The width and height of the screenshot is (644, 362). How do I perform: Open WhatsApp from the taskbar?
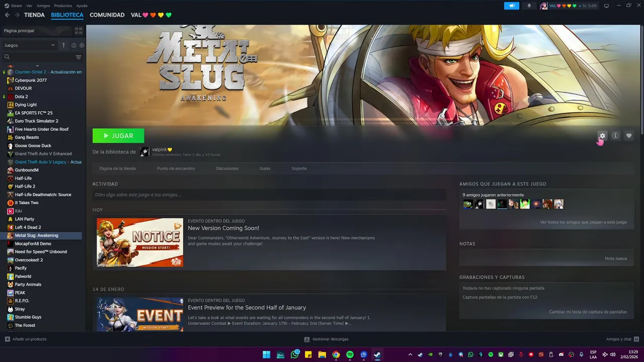coord(295,354)
